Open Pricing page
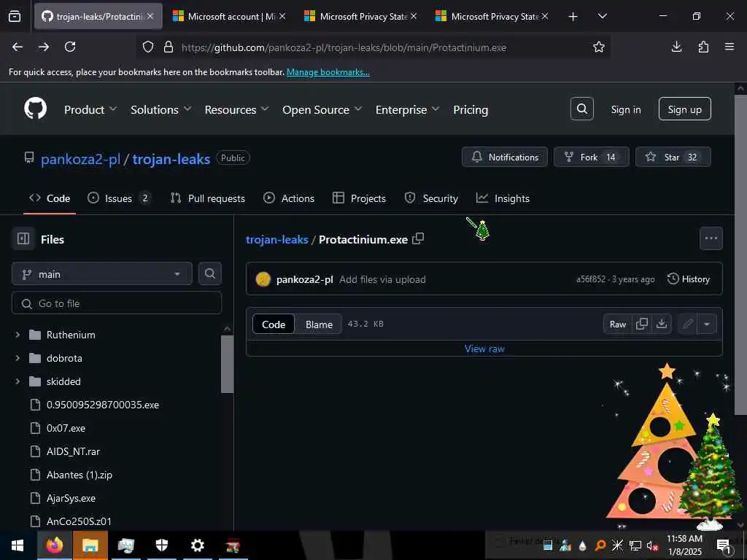This screenshot has height=560, width=747. point(471,109)
